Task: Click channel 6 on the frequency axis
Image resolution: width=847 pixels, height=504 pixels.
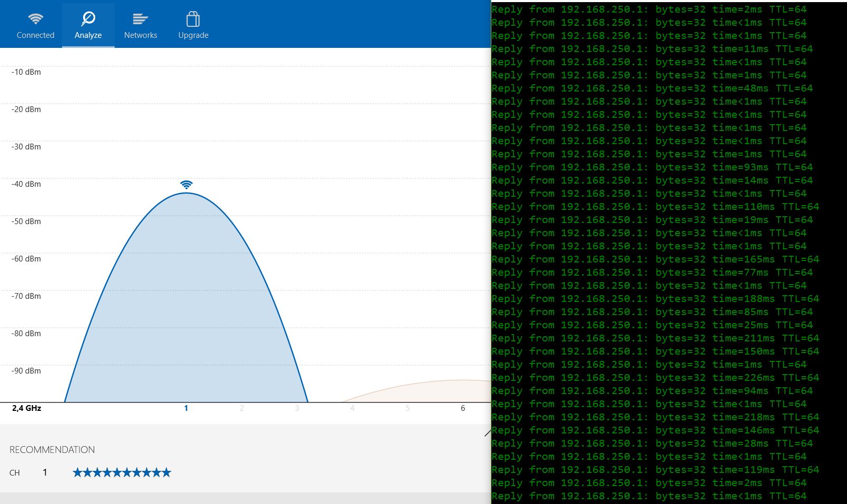Action: click(462, 408)
